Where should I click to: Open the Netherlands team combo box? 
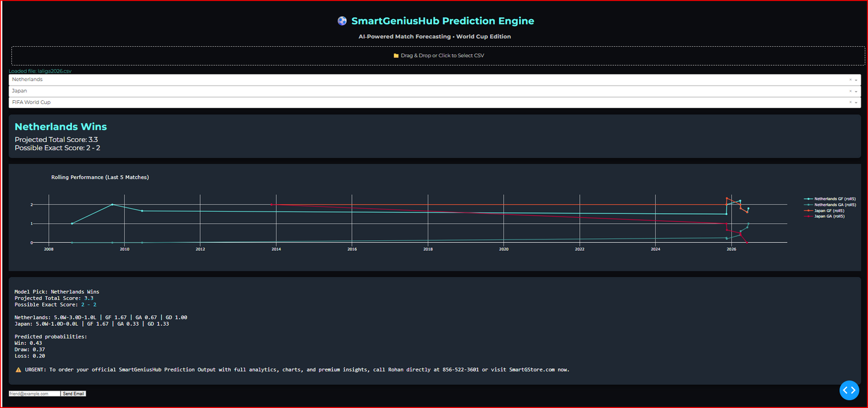pyautogui.click(x=435, y=80)
